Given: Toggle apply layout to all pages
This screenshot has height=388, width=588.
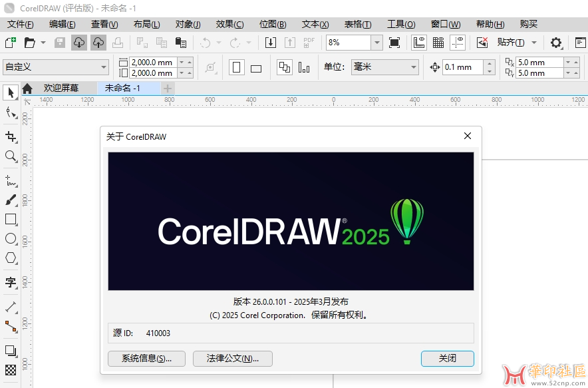Looking at the screenshot, I should click(284, 67).
